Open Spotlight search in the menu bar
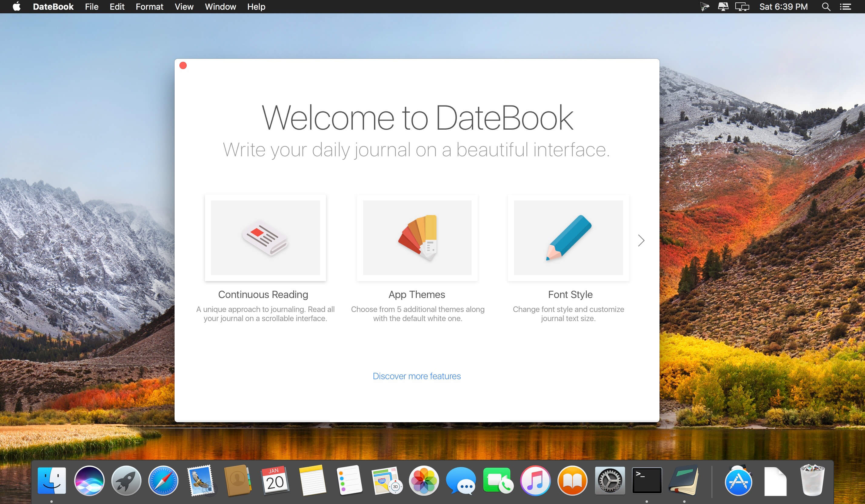 pos(826,7)
